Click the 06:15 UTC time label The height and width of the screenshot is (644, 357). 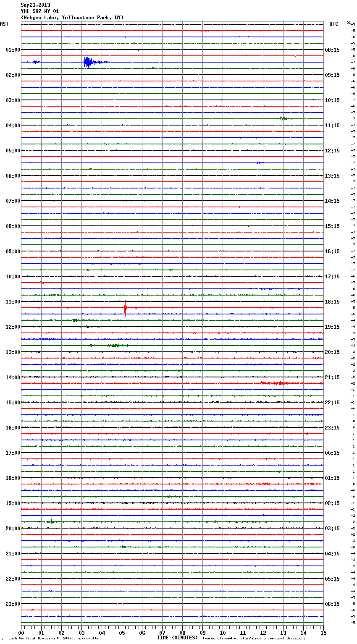tap(332, 604)
